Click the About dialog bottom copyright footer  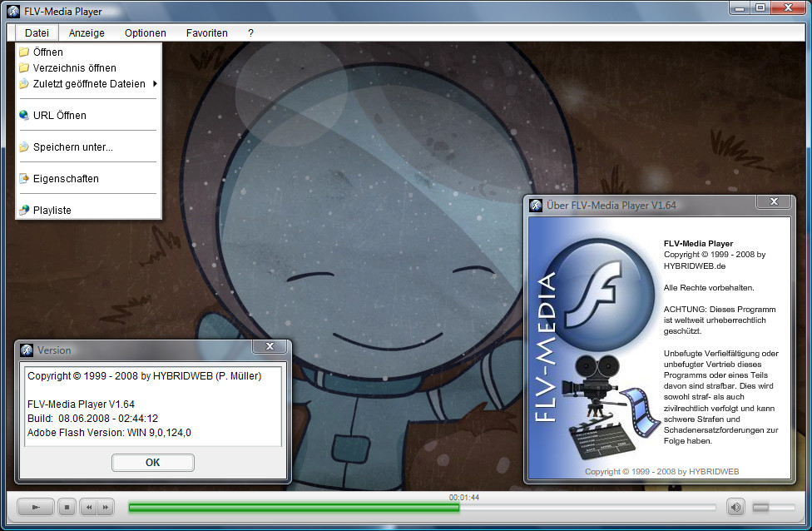(x=661, y=471)
